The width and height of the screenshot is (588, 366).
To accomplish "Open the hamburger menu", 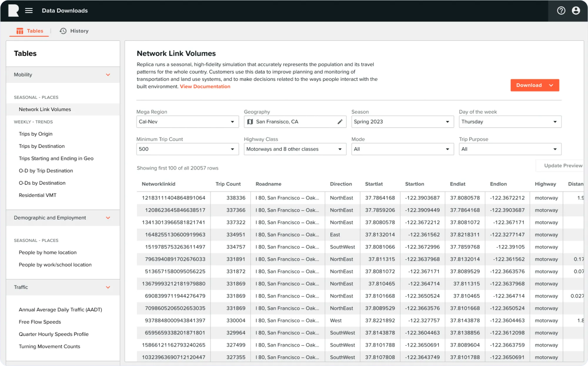I will [x=29, y=11].
